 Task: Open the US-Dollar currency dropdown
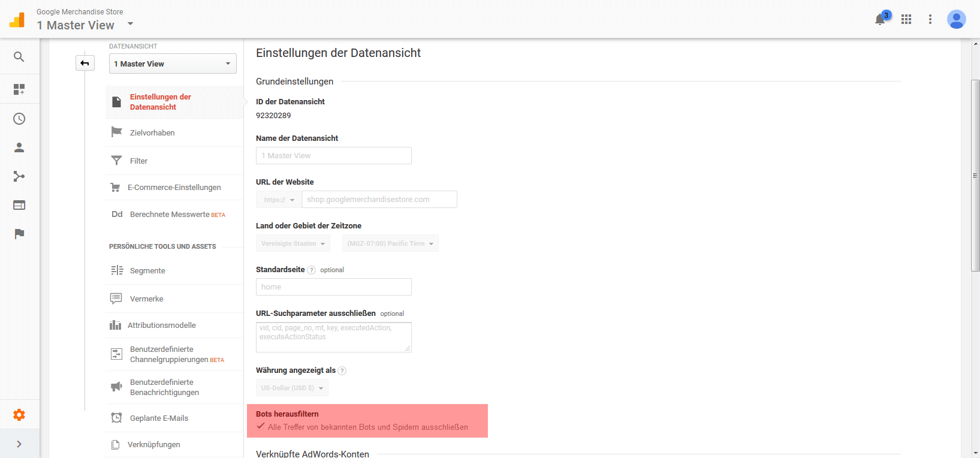[x=292, y=388]
